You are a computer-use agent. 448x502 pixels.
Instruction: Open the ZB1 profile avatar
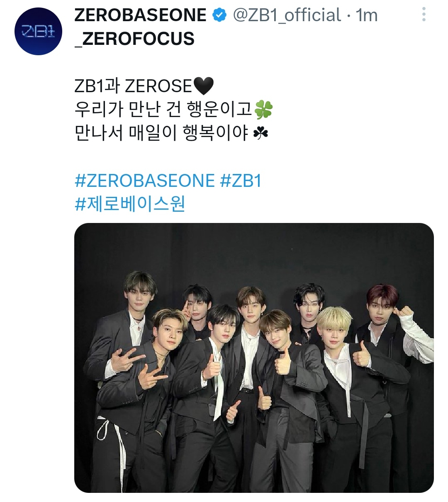[x=38, y=31]
